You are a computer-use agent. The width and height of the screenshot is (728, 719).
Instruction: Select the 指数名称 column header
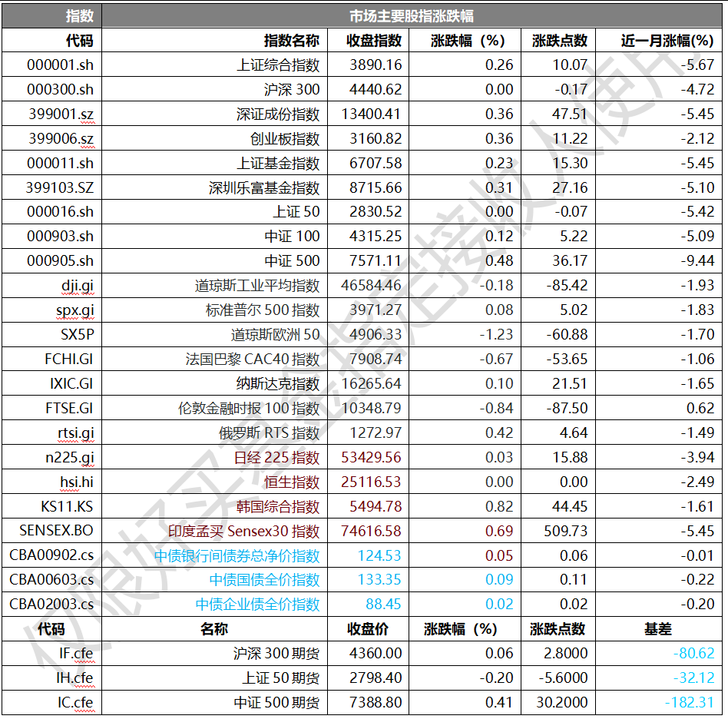pos(292,41)
